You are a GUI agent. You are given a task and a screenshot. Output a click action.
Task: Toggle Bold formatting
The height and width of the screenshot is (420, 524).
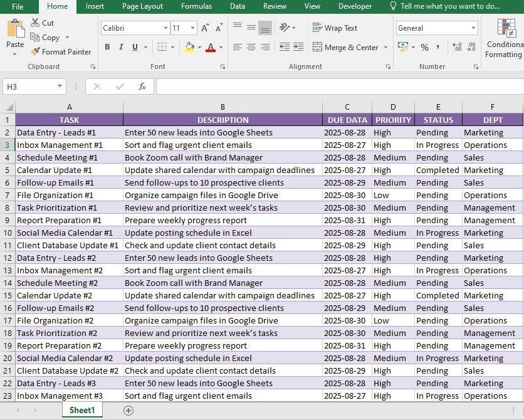(x=107, y=47)
